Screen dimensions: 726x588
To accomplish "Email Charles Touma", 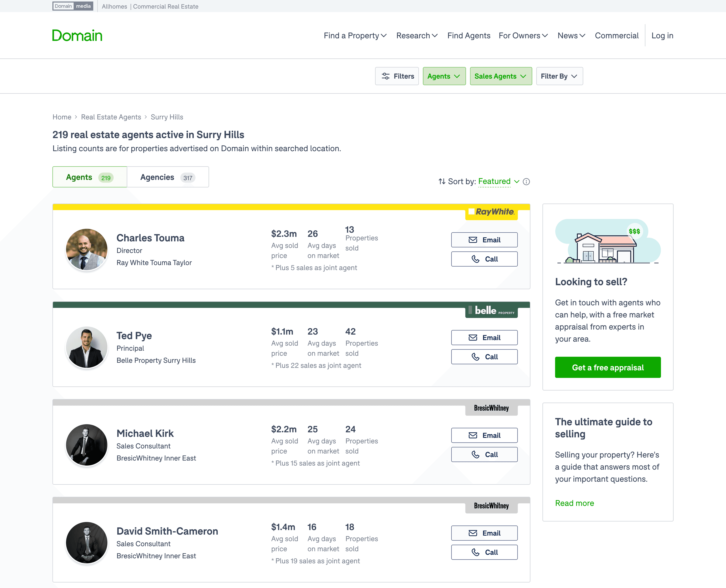I will [484, 240].
